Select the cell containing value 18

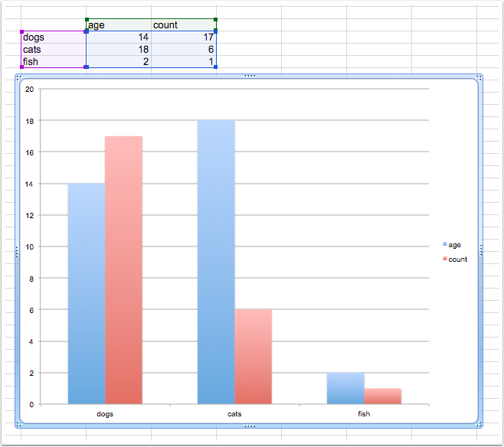point(118,49)
